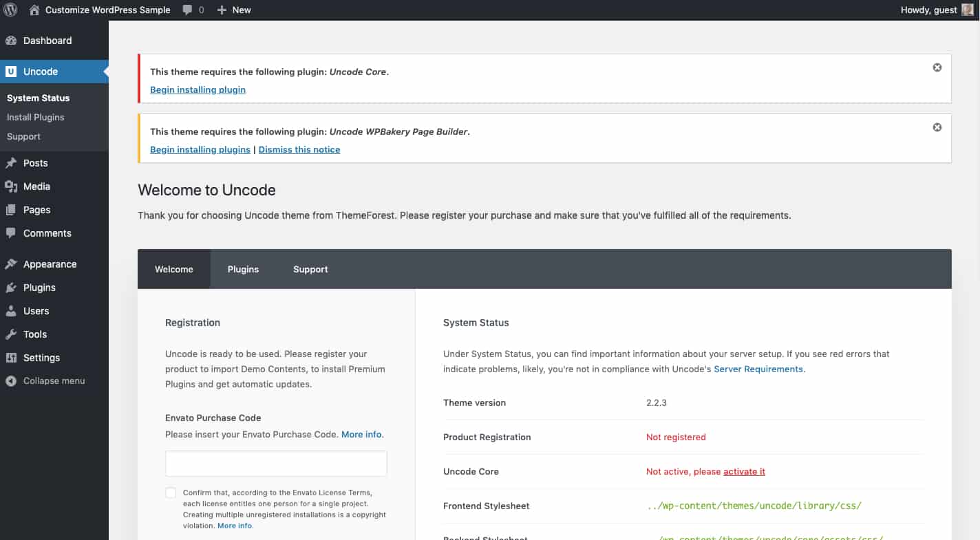
Task: Click the home icon beside site name
Action: [x=34, y=10]
